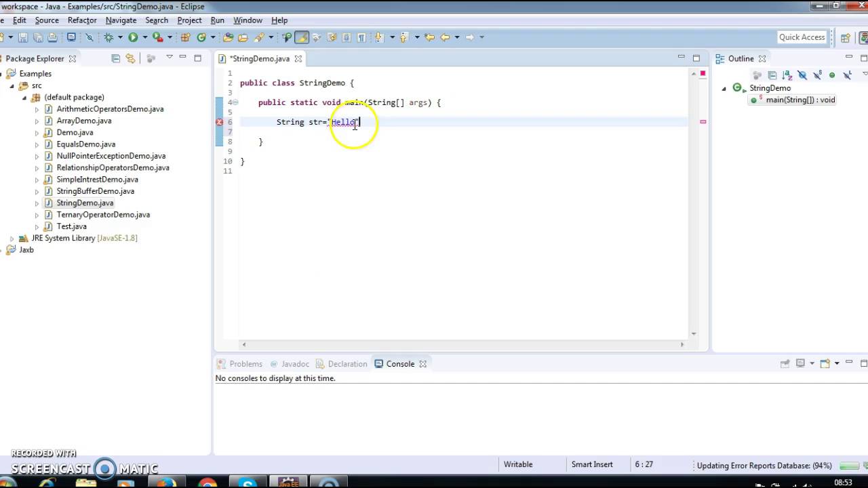Collapse All in Package Explorer

[x=115, y=59]
